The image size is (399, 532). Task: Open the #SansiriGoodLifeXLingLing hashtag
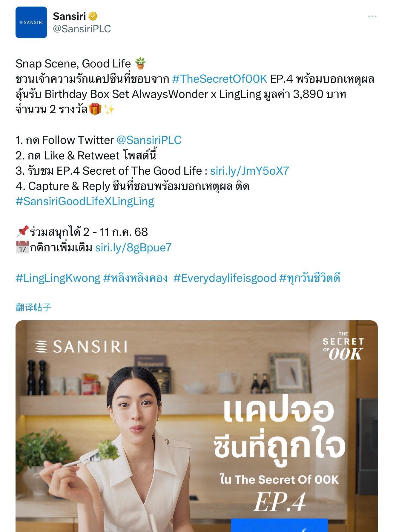(x=85, y=201)
